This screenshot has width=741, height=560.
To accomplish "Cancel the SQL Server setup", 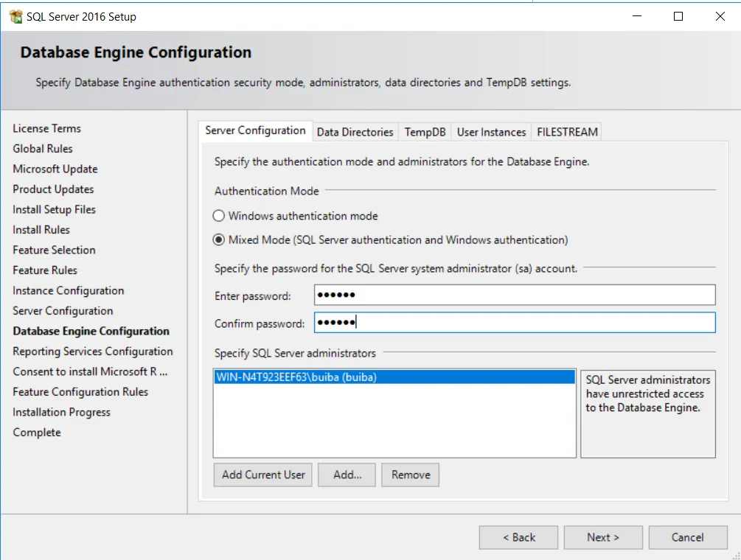I will coord(687,537).
